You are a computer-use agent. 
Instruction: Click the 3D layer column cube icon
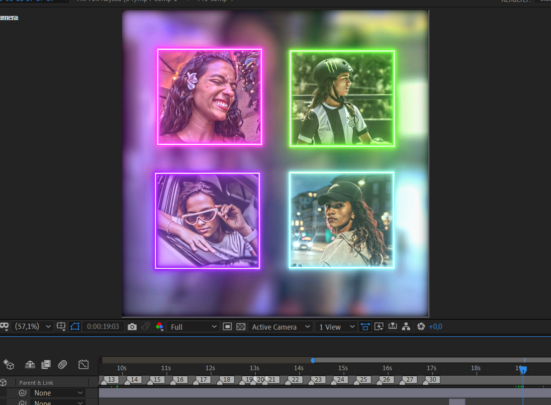point(4,382)
